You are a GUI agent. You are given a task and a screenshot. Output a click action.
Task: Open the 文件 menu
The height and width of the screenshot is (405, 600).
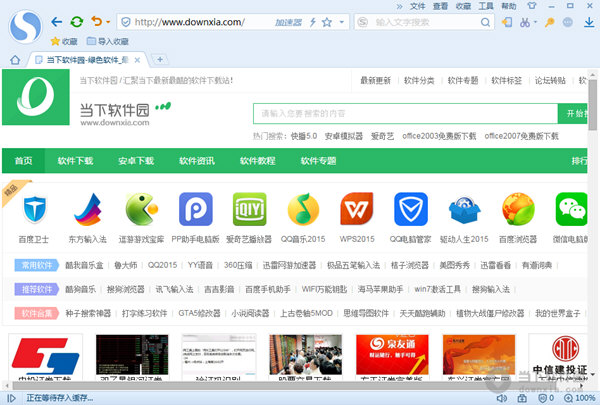pos(417,6)
